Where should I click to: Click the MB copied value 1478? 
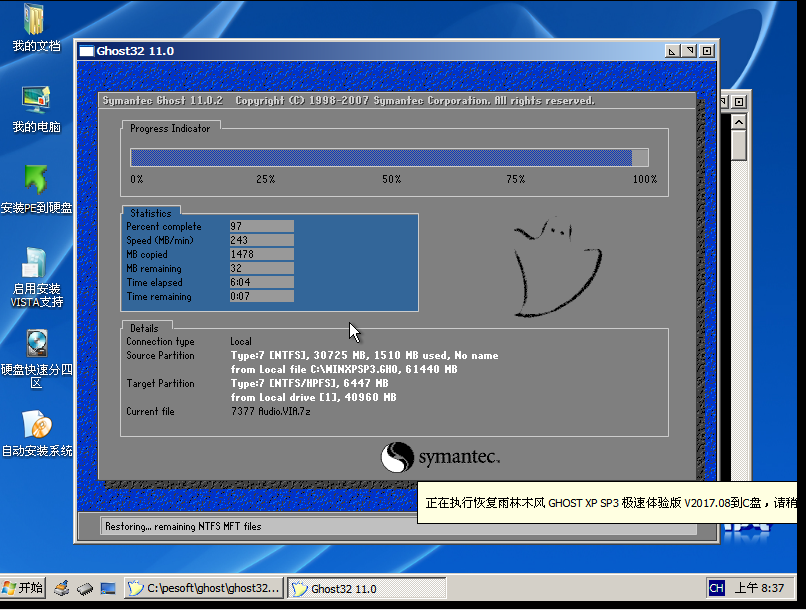262,254
